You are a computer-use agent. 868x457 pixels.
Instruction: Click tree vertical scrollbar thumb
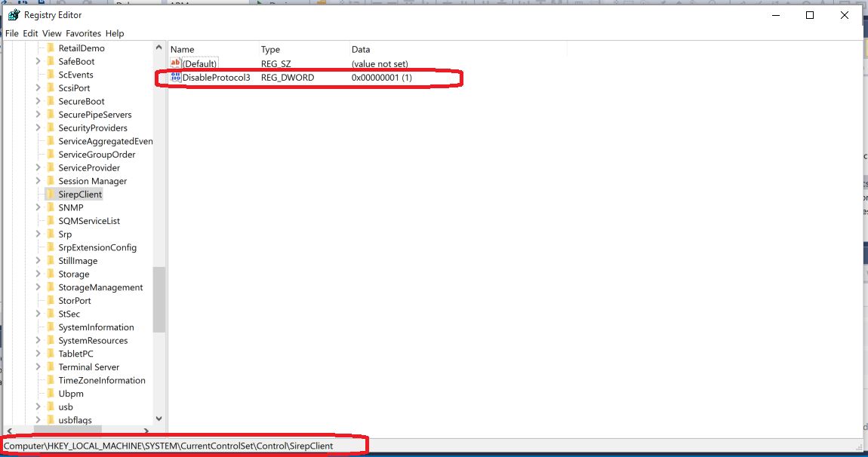(x=159, y=299)
